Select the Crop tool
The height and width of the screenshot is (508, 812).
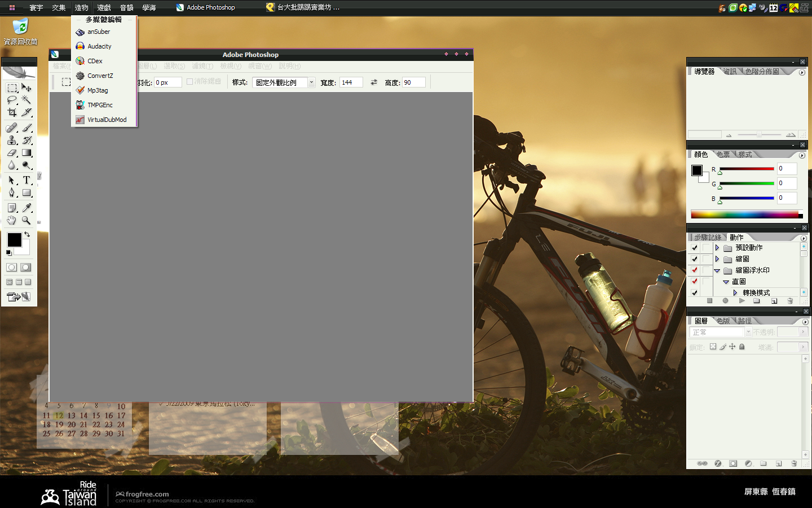point(12,112)
